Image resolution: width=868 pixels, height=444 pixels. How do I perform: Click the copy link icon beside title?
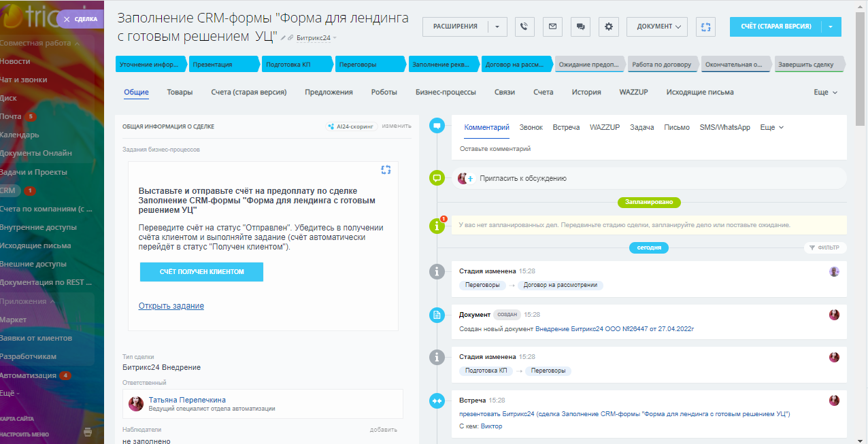[291, 38]
